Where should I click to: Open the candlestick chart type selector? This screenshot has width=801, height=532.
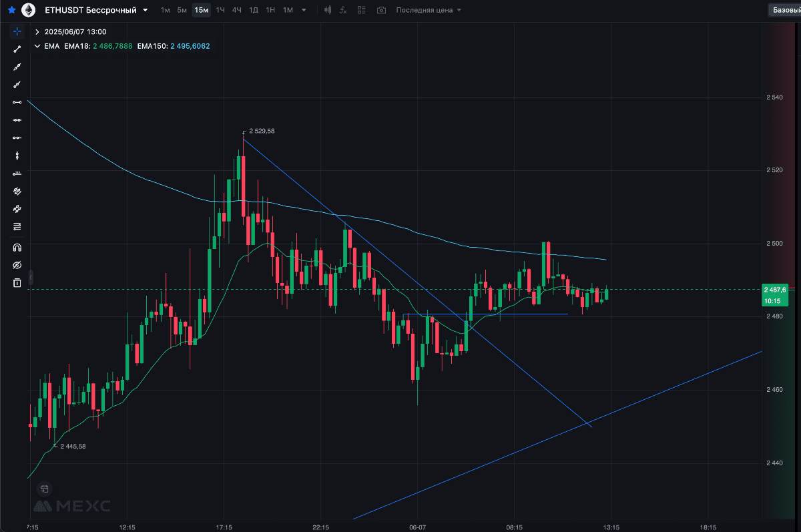pos(327,10)
